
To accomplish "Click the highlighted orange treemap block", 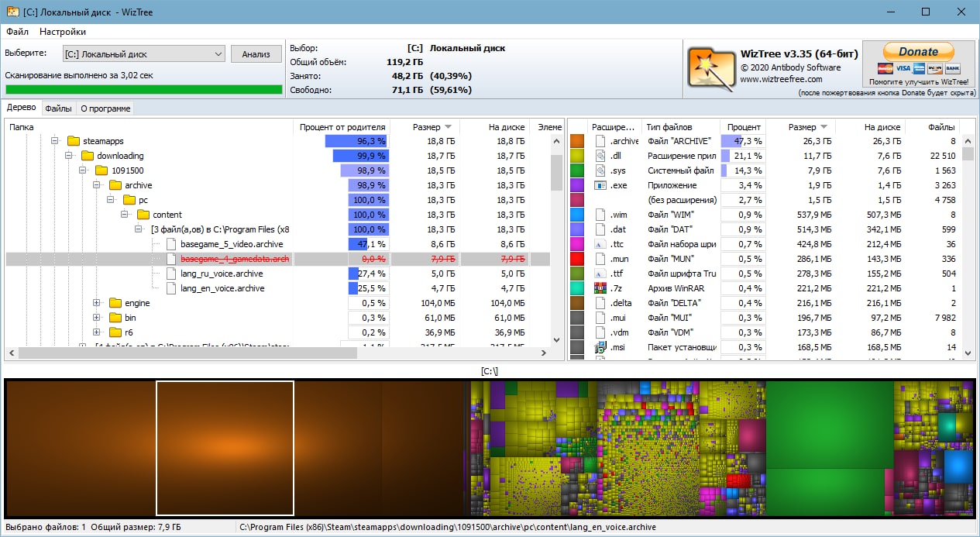I will [x=225, y=448].
